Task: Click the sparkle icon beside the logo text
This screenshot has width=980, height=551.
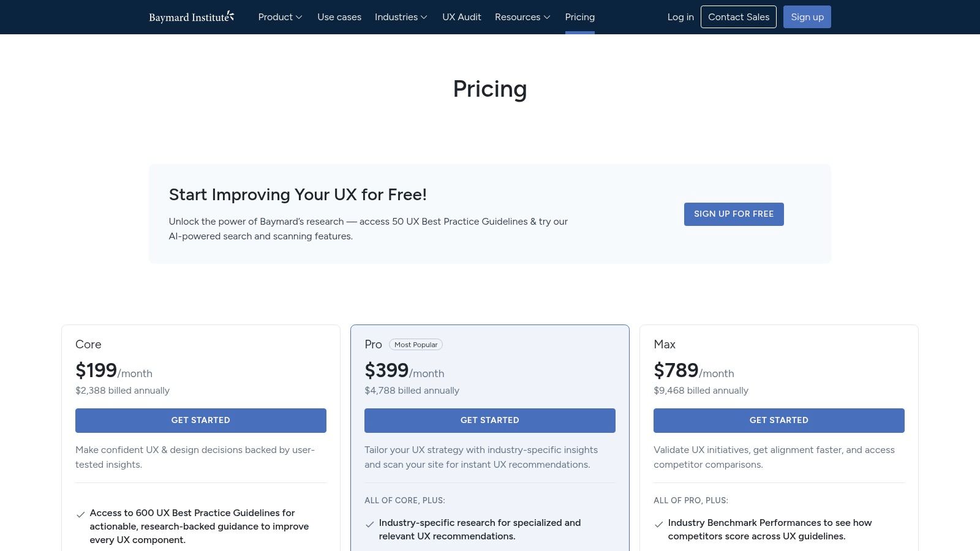Action: point(231,13)
